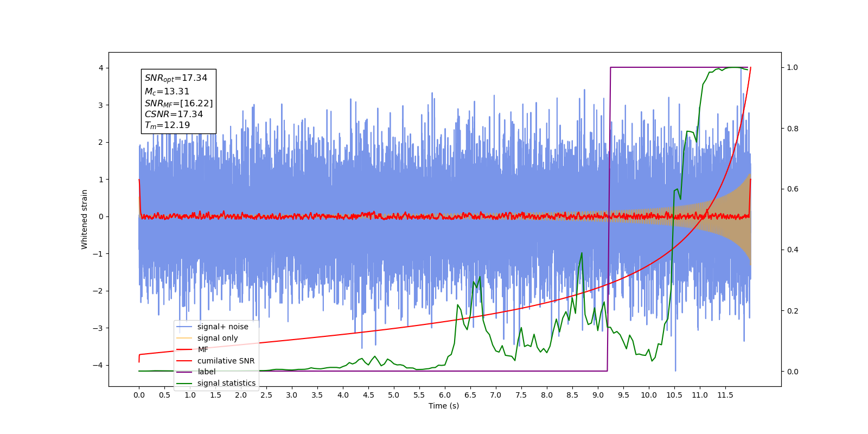The width and height of the screenshot is (868, 434).
Task: Click the 'MF' legend entry
Action: click(x=203, y=349)
